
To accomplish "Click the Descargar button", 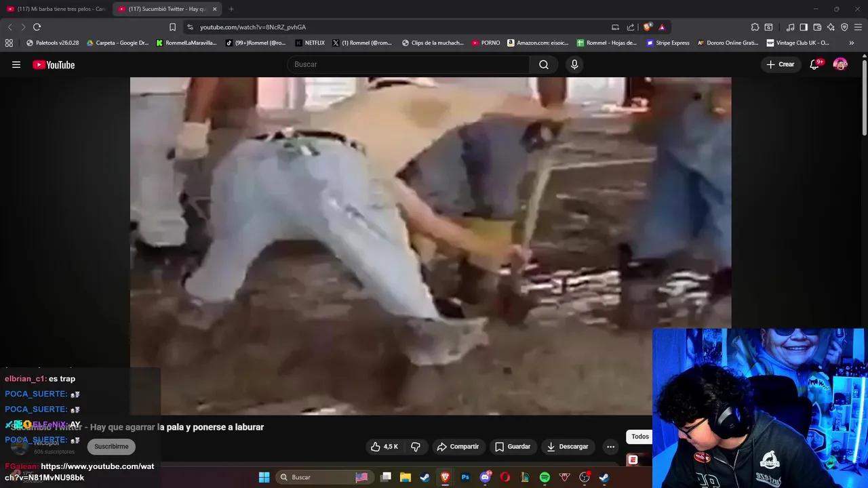I will coord(568,447).
